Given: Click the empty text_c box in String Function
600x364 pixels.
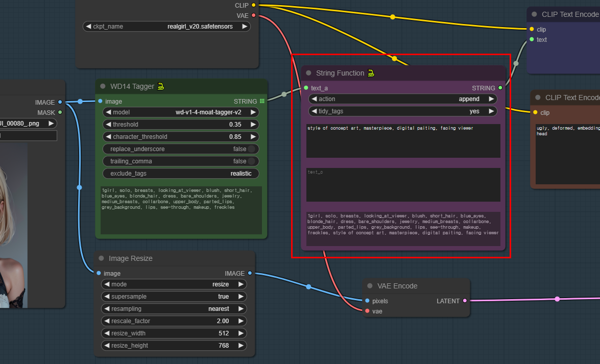Looking at the screenshot, I should tap(403, 184).
